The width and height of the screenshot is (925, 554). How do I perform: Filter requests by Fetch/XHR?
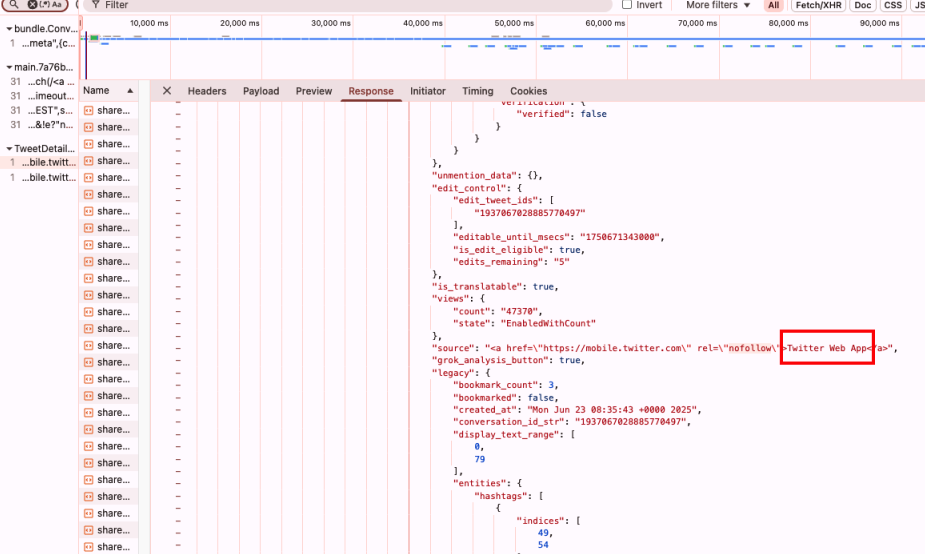818,5
